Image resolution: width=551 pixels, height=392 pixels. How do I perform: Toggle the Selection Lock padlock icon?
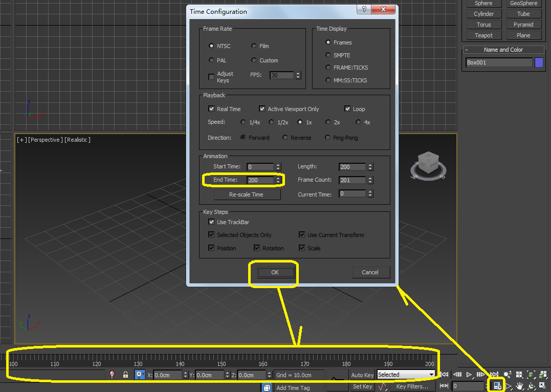pyautogui.click(x=125, y=375)
